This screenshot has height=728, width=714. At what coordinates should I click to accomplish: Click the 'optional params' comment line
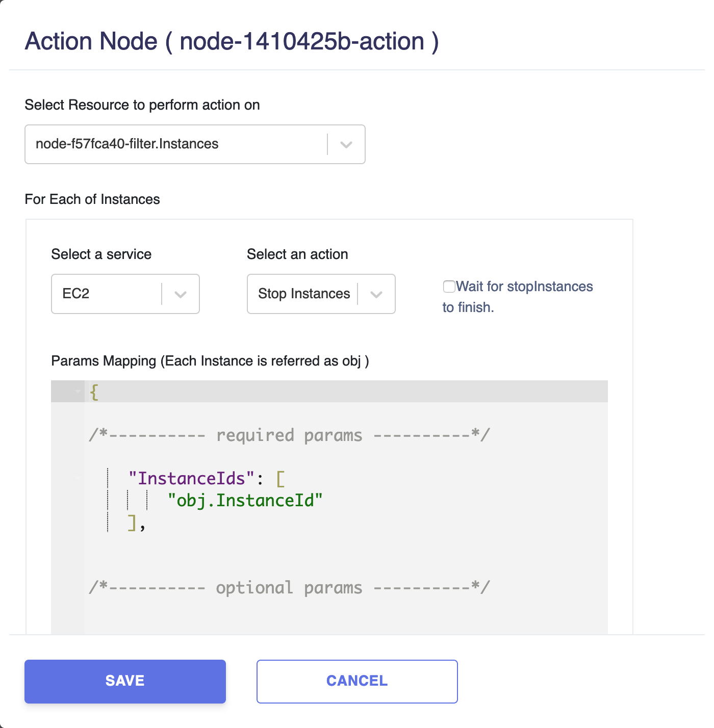click(x=289, y=588)
